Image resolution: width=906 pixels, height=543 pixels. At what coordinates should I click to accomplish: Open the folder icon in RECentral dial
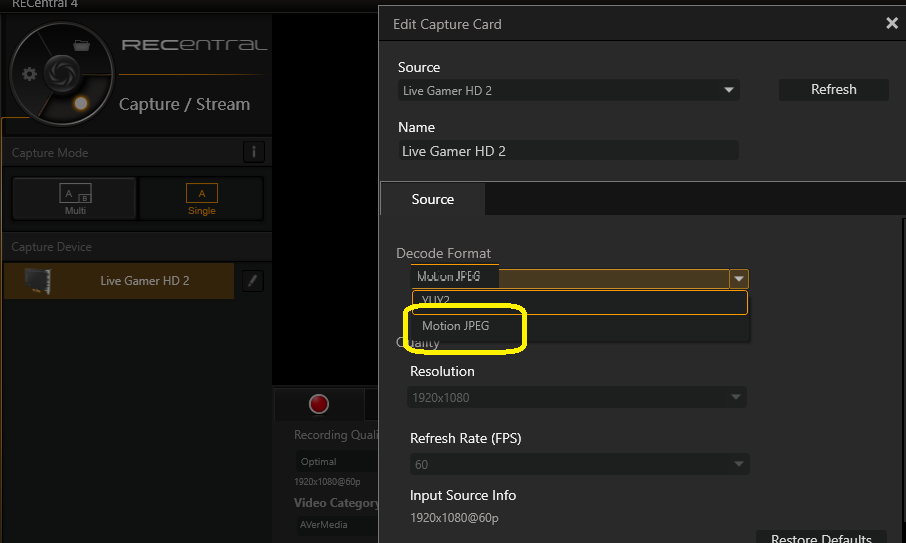point(81,46)
